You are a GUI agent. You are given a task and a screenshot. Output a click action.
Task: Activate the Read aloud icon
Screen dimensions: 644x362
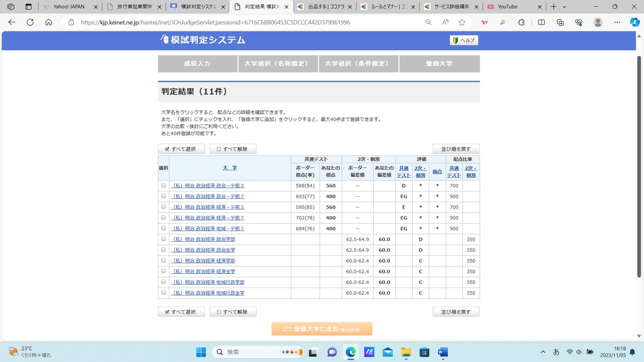[x=445, y=22]
